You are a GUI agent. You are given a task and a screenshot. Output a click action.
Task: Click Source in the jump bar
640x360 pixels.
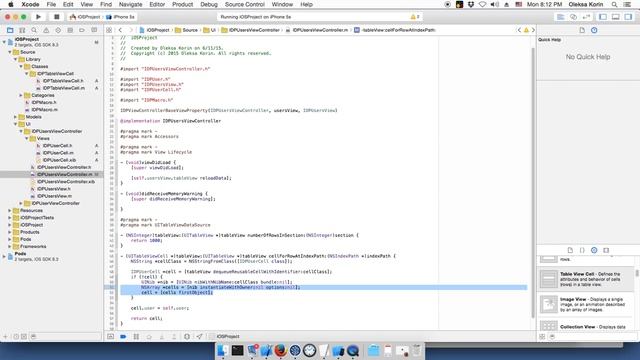point(187,30)
